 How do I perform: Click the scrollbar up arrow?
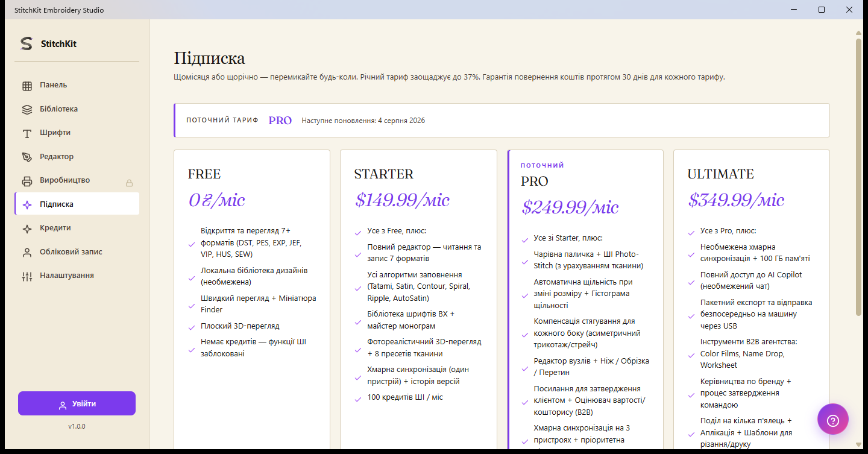tap(858, 33)
